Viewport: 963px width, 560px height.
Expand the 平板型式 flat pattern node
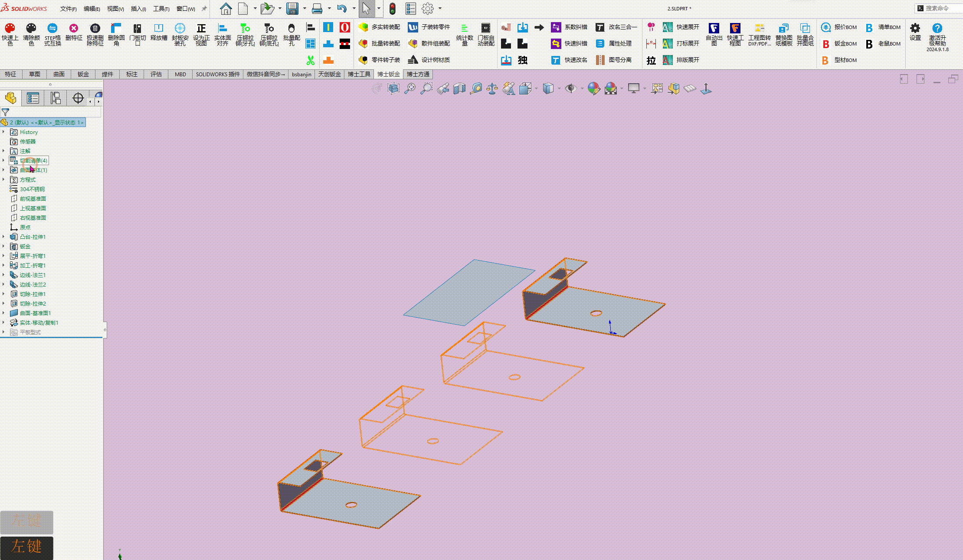point(3,332)
